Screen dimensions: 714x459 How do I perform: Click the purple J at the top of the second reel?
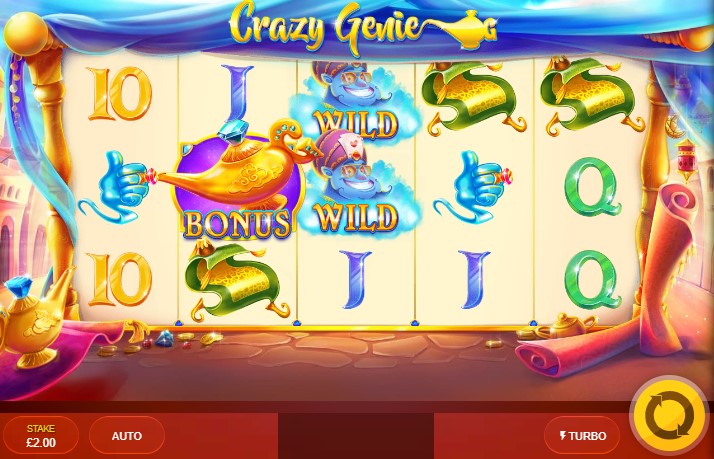point(237,93)
